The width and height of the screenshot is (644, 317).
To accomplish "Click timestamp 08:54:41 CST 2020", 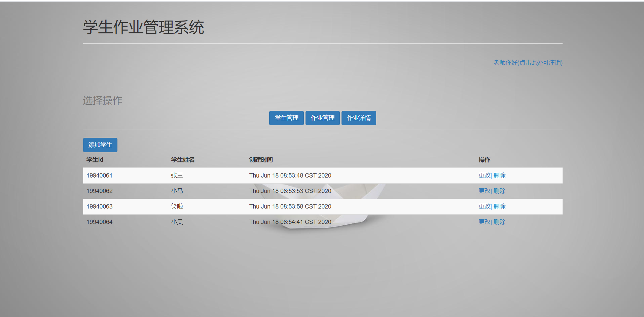I will coord(306,222).
